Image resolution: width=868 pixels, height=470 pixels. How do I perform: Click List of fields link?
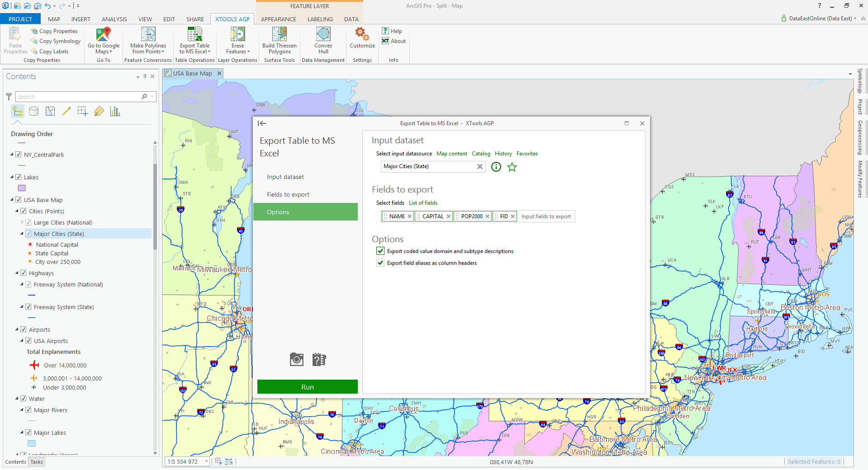click(423, 203)
